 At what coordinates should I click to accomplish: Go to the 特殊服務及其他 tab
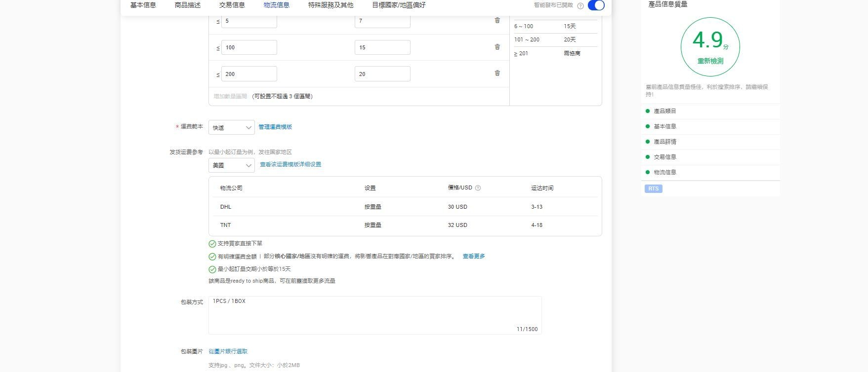coord(331,5)
